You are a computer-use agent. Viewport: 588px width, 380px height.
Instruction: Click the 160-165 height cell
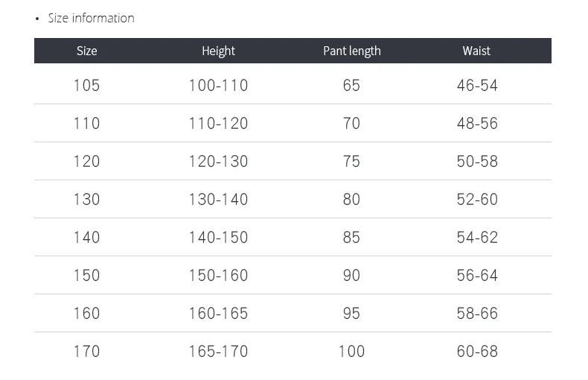[218, 314]
